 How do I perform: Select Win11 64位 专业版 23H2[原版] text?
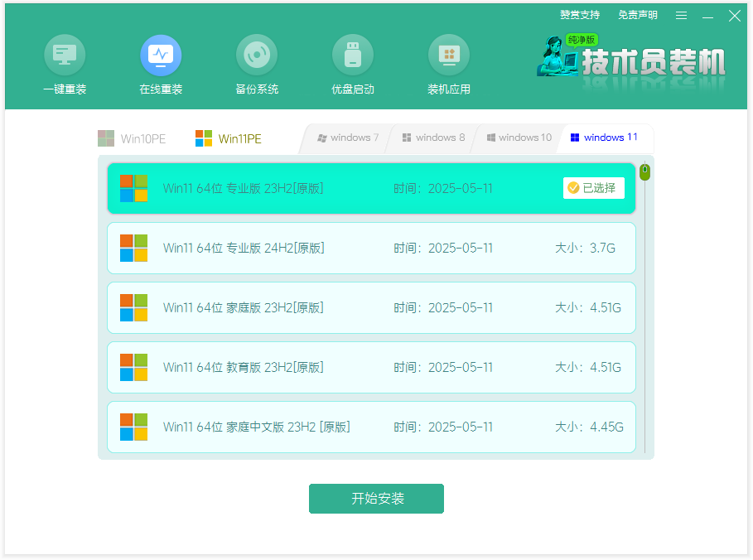[x=243, y=188]
